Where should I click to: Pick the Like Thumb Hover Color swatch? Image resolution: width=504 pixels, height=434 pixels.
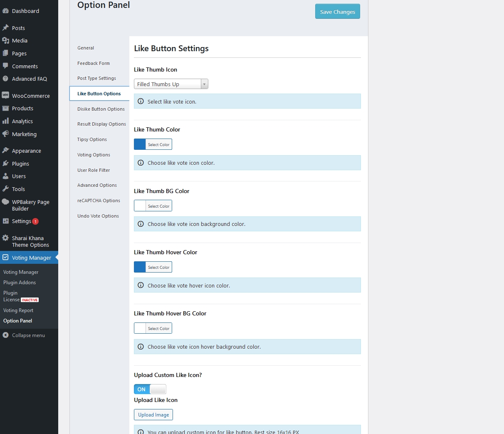coord(140,267)
